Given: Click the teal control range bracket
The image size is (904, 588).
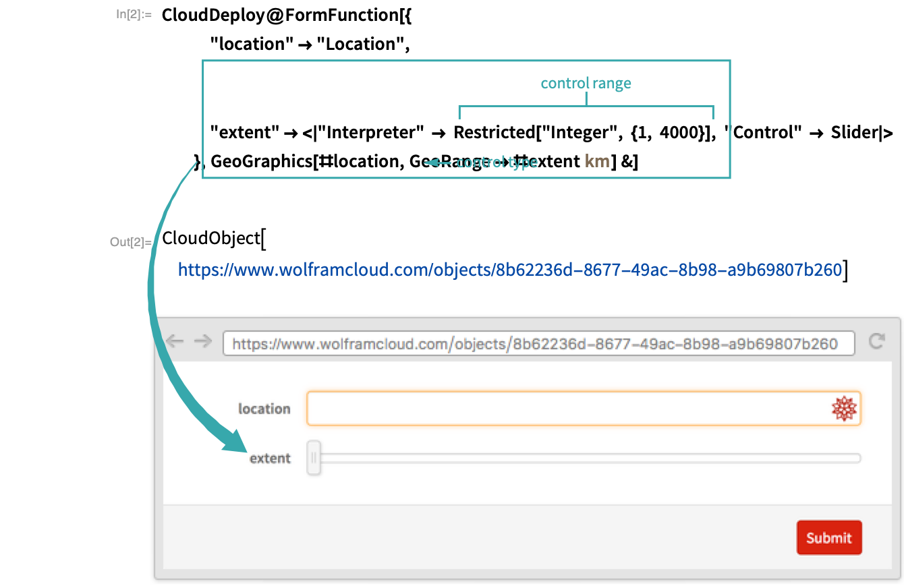Looking at the screenshot, I should point(586,107).
